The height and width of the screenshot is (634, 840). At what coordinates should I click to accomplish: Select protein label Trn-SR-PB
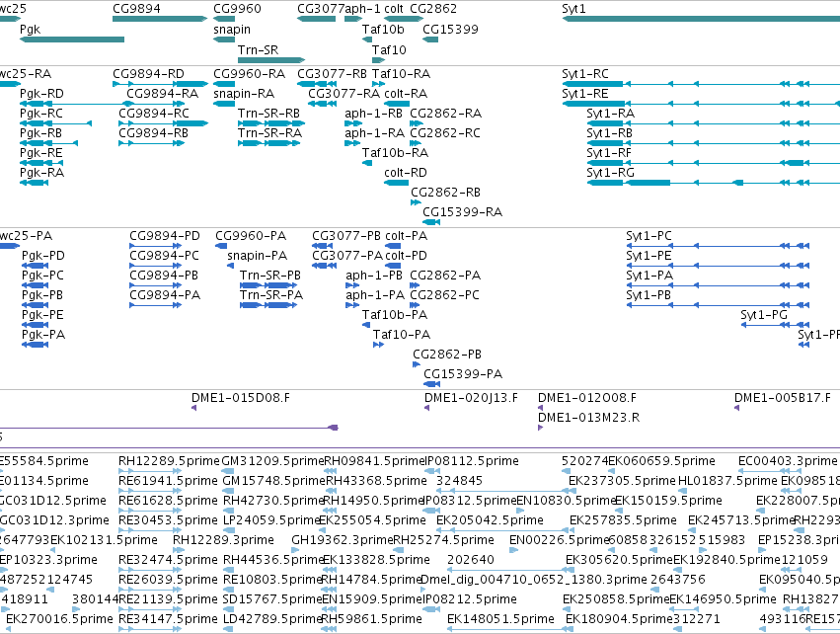[x=270, y=276]
